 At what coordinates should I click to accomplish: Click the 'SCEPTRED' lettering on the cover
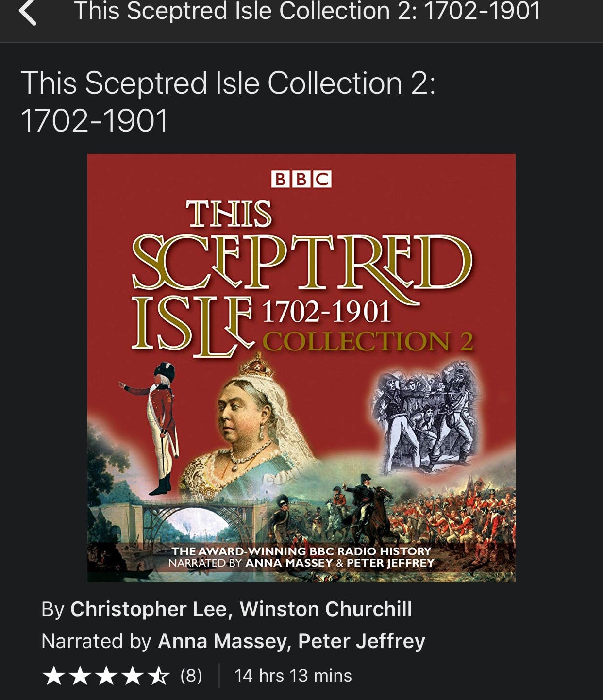coord(302,262)
